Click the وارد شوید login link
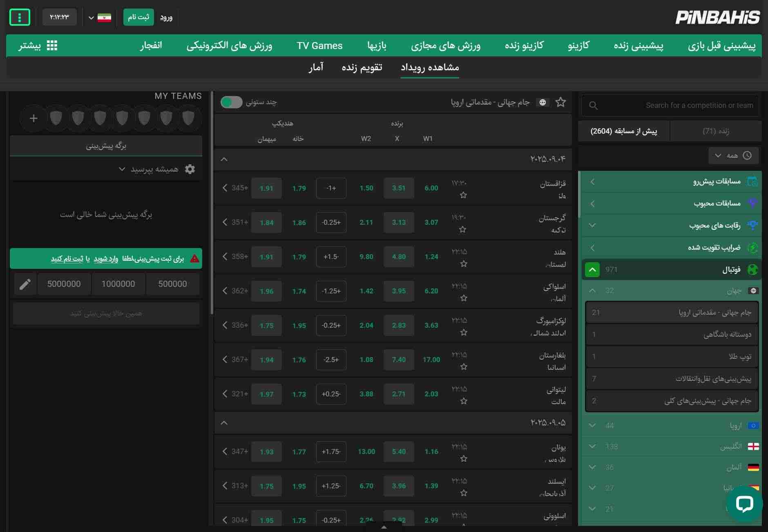768x532 pixels. (106, 259)
